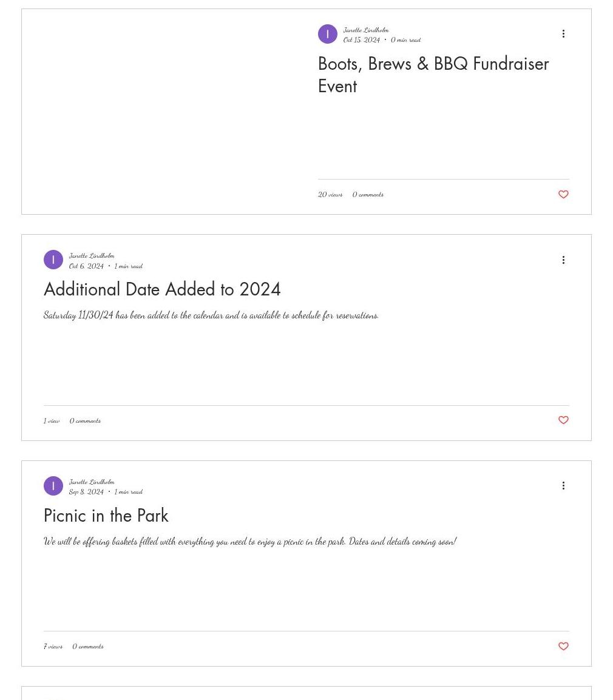Image resolution: width=613 pixels, height=700 pixels.
Task: Click Janette Lindholm name on Boots post
Action: point(366,30)
